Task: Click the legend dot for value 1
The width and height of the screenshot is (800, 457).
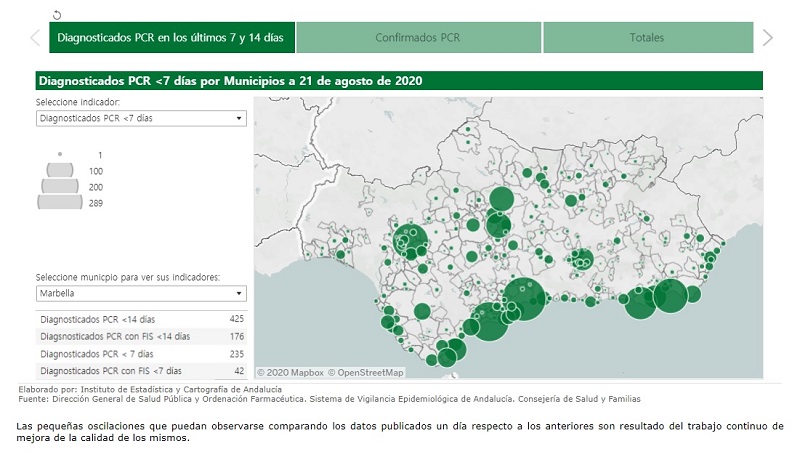Action: click(x=60, y=154)
